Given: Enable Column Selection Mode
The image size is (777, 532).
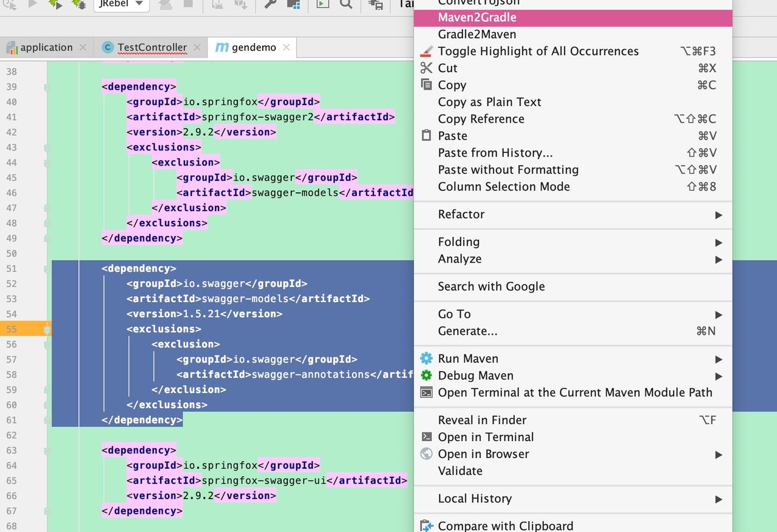Looking at the screenshot, I should 504,187.
